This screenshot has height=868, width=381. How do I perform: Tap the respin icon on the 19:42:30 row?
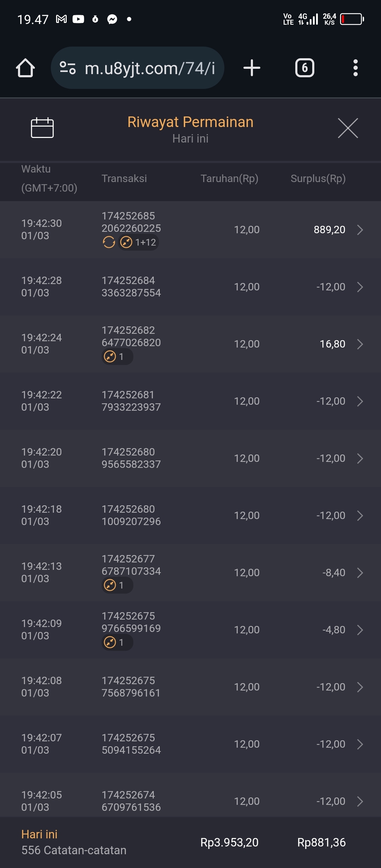tap(109, 242)
